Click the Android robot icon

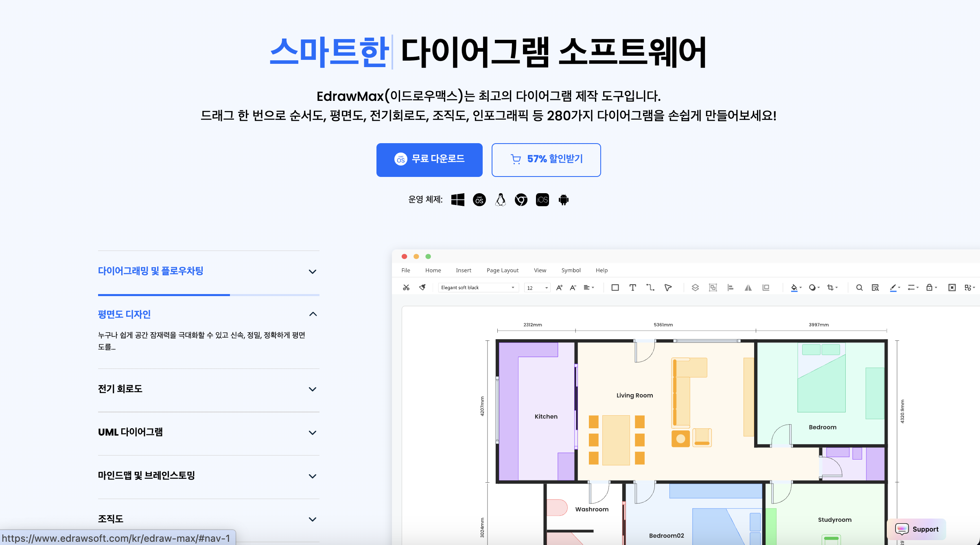pyautogui.click(x=563, y=200)
